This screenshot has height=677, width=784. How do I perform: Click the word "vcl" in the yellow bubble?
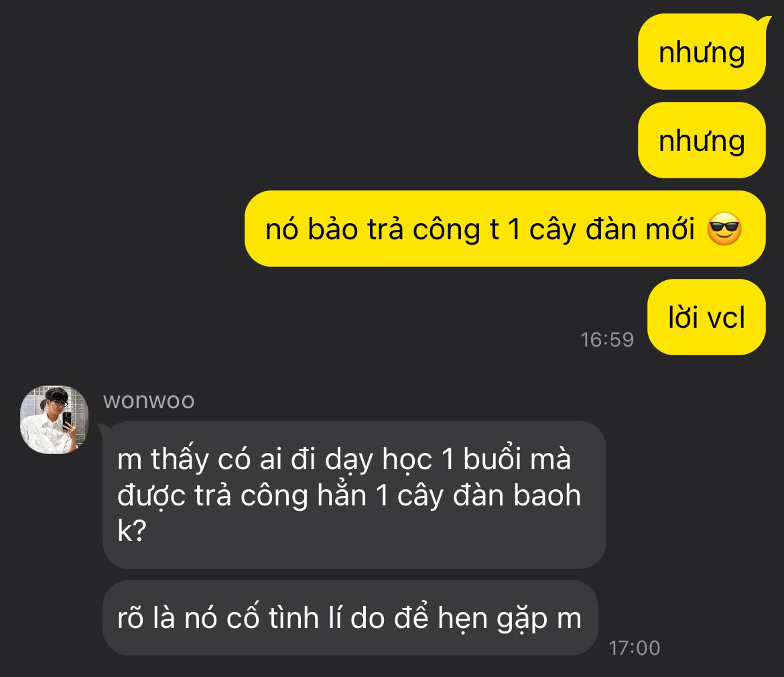[x=726, y=317]
